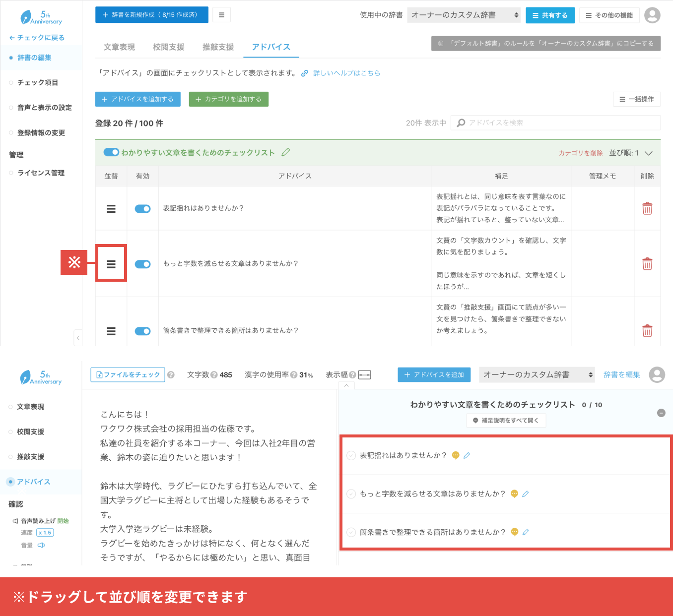Edit the もっと字数を減らせる checklist item pencil
Screen dimensions: 673x616
525,493
